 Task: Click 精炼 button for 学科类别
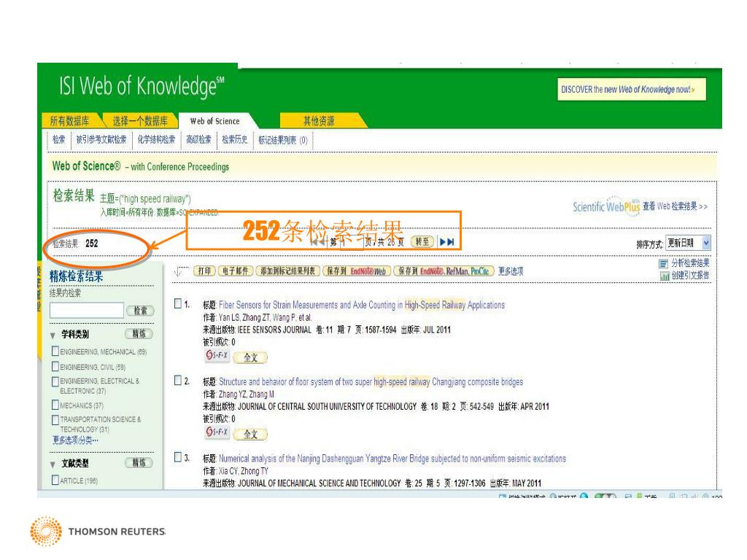point(139,334)
